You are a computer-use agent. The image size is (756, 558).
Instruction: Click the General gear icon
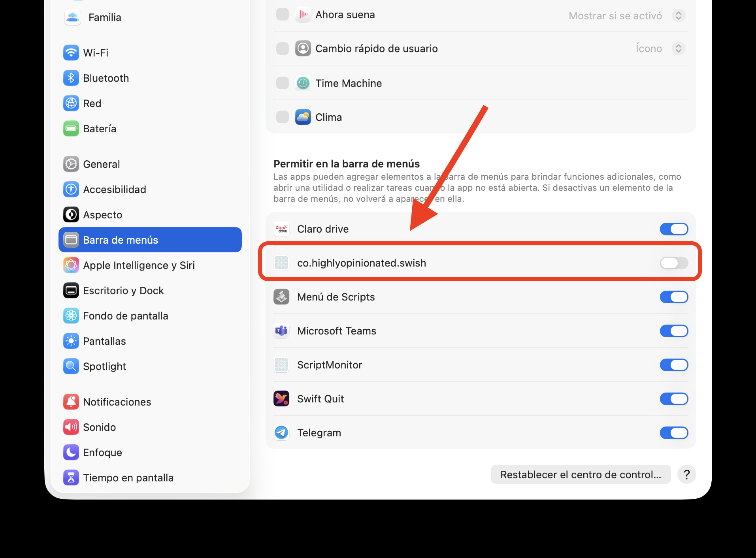pos(71,164)
